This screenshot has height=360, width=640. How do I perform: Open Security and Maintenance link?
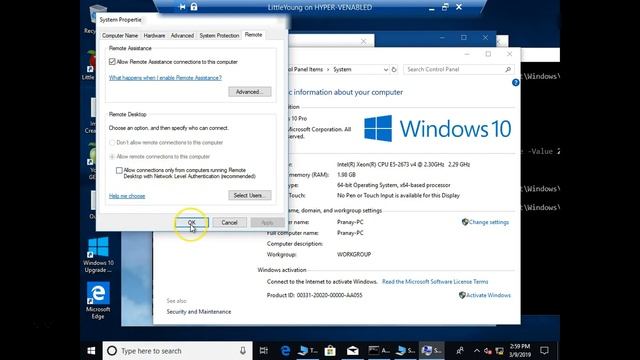[199, 311]
